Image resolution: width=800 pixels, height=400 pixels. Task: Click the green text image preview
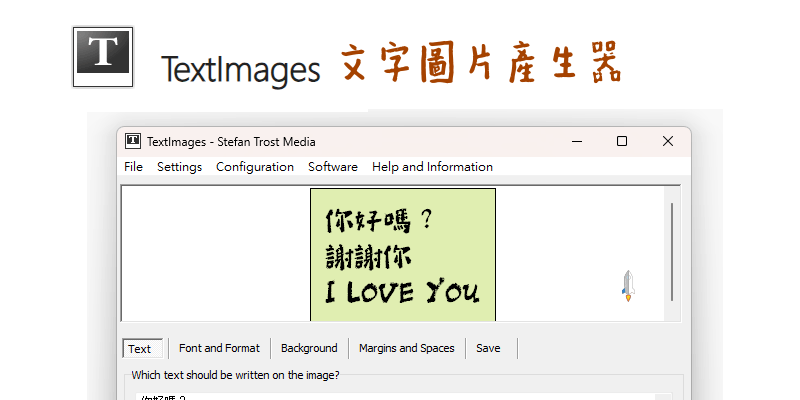(x=402, y=255)
